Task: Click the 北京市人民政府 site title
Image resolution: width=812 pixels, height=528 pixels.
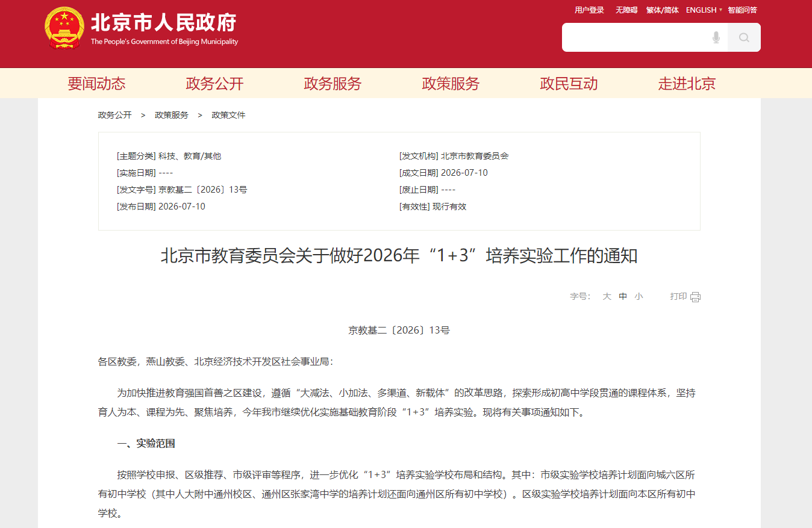Action: (x=163, y=22)
